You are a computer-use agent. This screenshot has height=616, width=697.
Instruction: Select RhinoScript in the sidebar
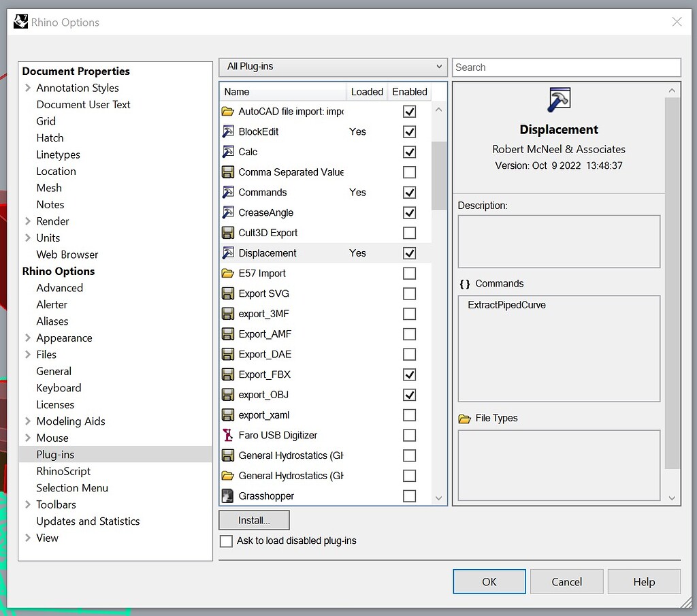63,471
